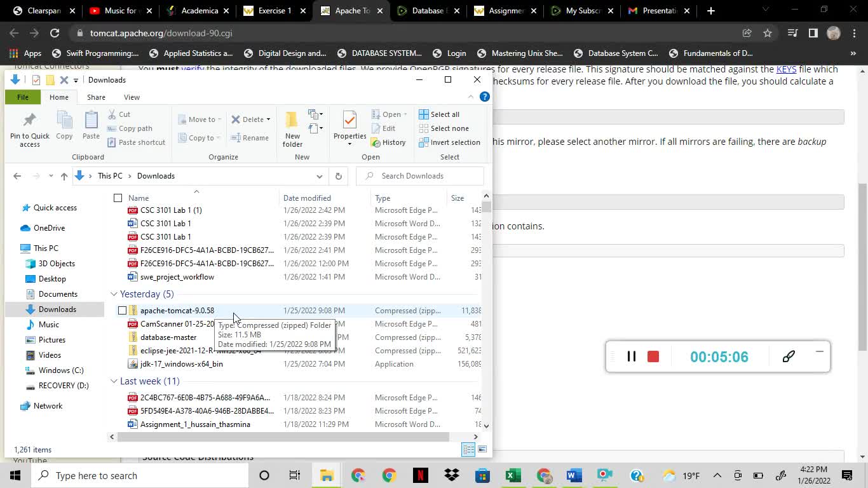Toggle the select-all items checkbox
Viewport: 868px width, 488px height.
pyautogui.click(x=118, y=198)
